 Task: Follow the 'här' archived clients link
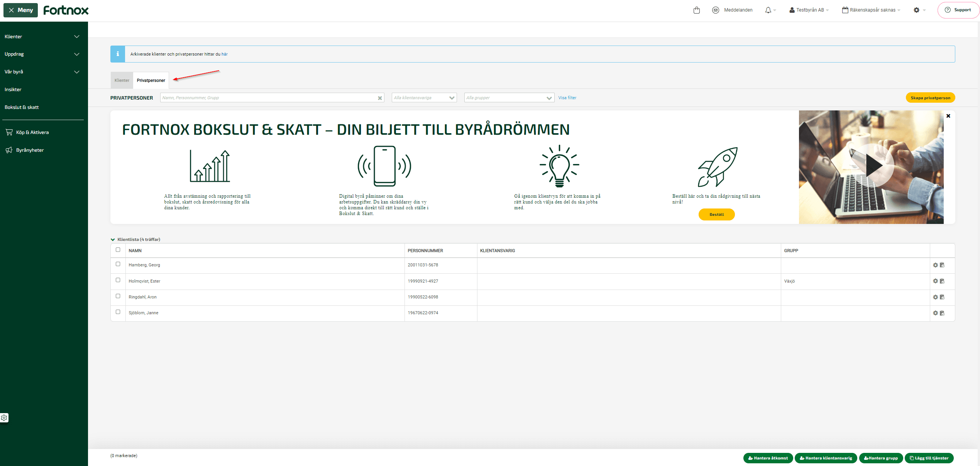point(225,54)
